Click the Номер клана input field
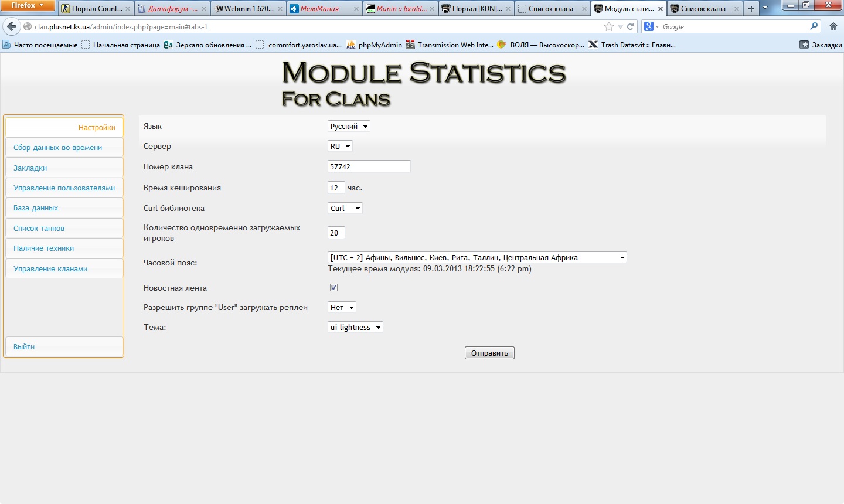 (369, 167)
